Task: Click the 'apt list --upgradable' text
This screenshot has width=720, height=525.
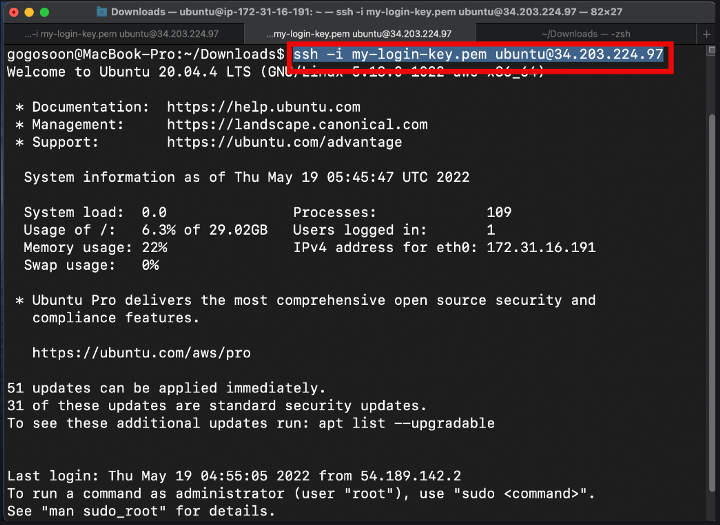Action: (x=406, y=423)
